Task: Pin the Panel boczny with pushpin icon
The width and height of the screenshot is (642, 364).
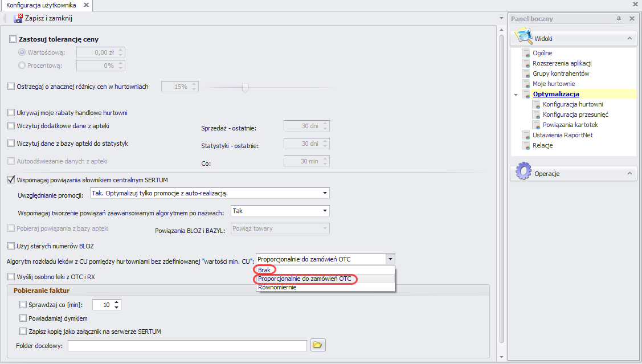Action: pyautogui.click(x=619, y=19)
